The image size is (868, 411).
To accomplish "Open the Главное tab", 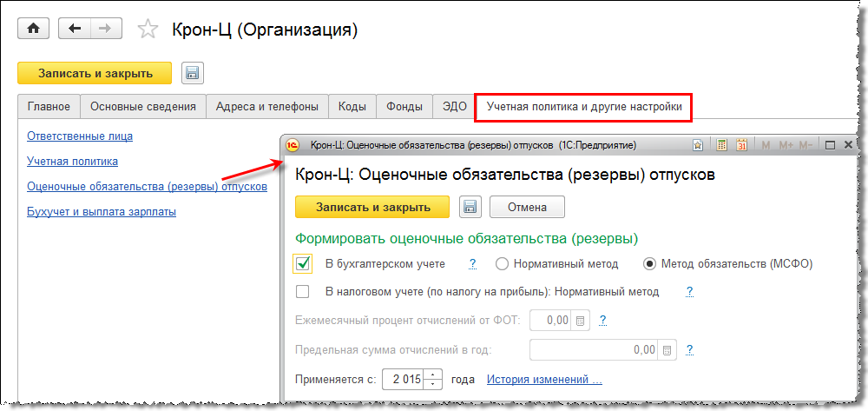I will (49, 107).
